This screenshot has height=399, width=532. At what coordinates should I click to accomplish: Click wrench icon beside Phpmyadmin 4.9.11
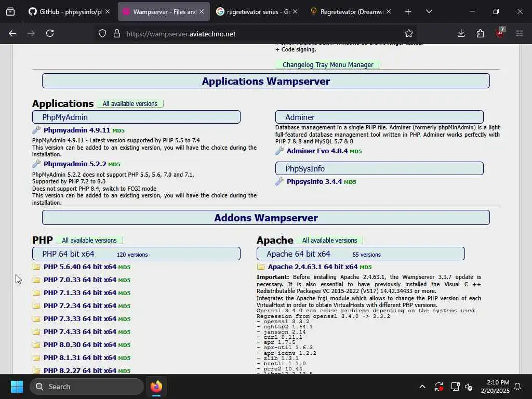tap(36, 130)
